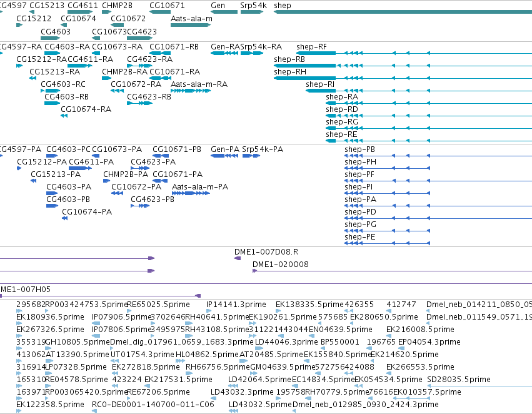
Task: Click the shep-RG transcript label
Action: 342,121
